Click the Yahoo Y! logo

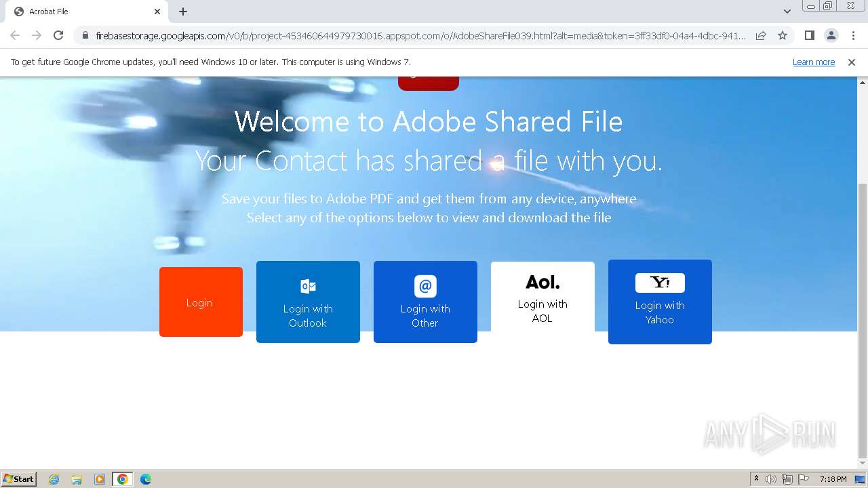(660, 283)
